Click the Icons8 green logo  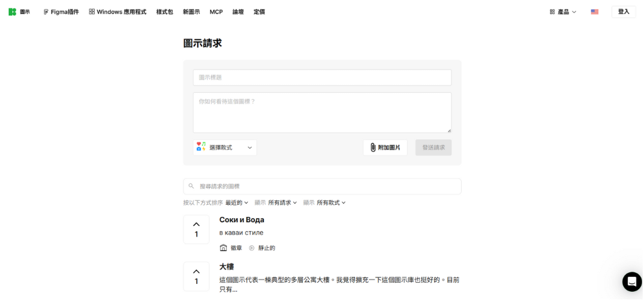tap(12, 12)
